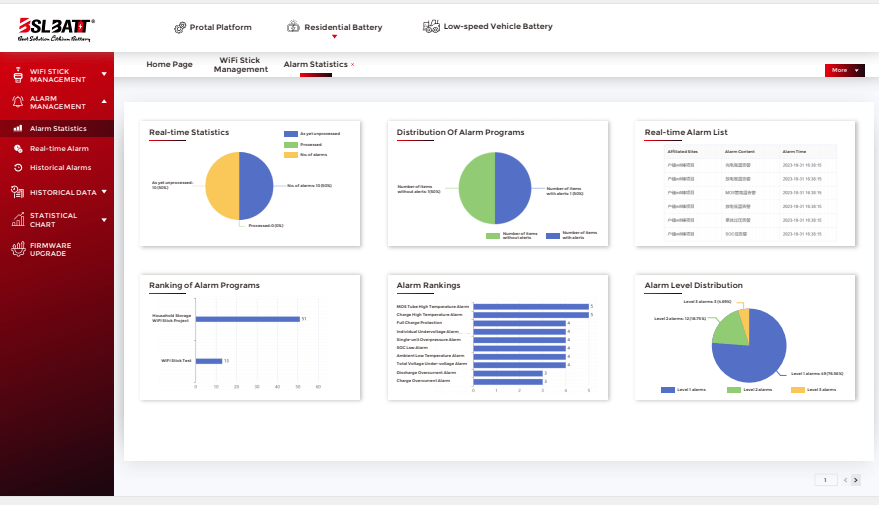Collapse the Alarm Management section arrow
The height and width of the screenshot is (505, 879).
[x=104, y=101]
